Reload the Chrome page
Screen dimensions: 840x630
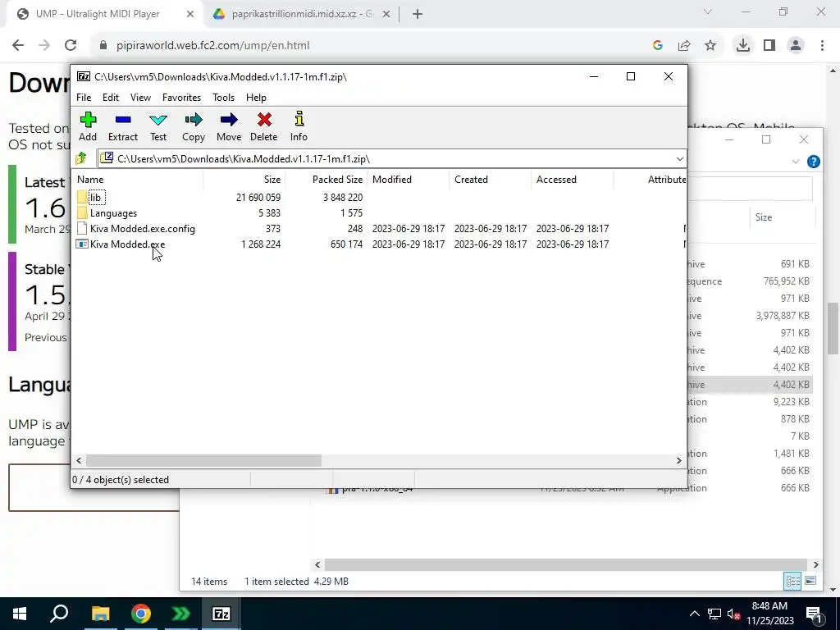coord(71,46)
